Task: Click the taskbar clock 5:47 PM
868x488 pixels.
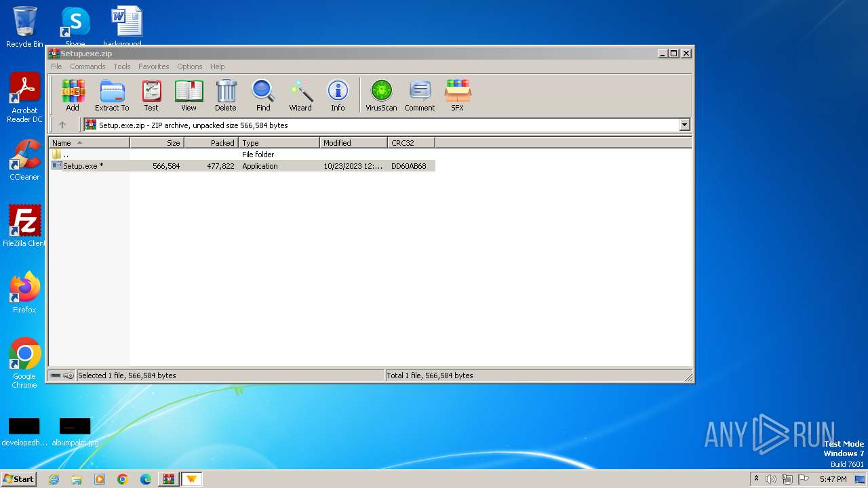Action: tap(833, 479)
